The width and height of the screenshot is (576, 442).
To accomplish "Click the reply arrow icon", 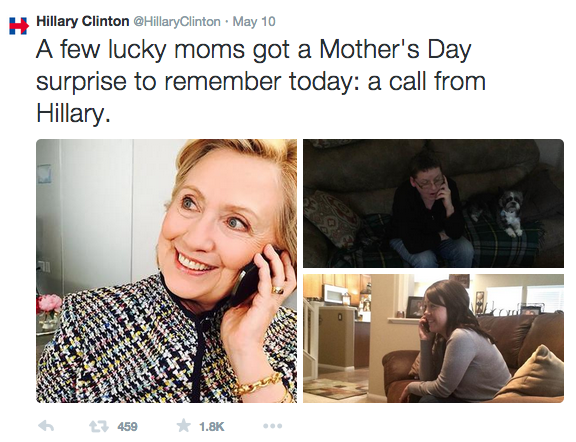I will click(46, 426).
